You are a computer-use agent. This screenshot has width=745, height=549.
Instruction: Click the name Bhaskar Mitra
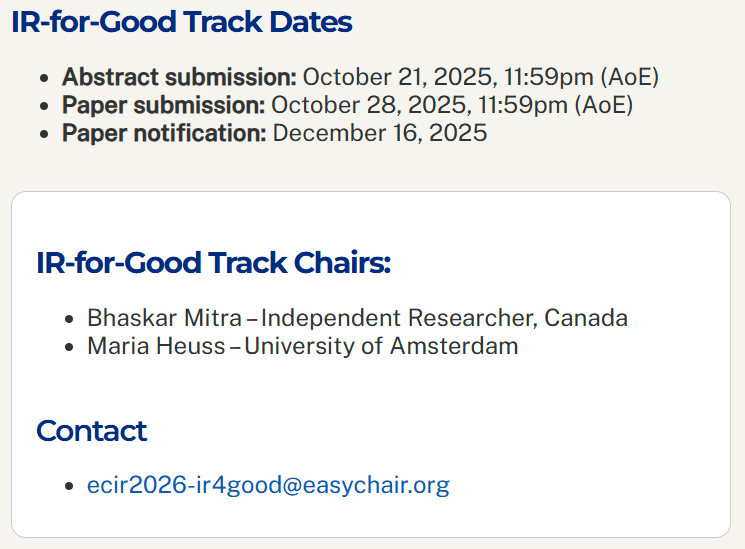click(x=164, y=319)
